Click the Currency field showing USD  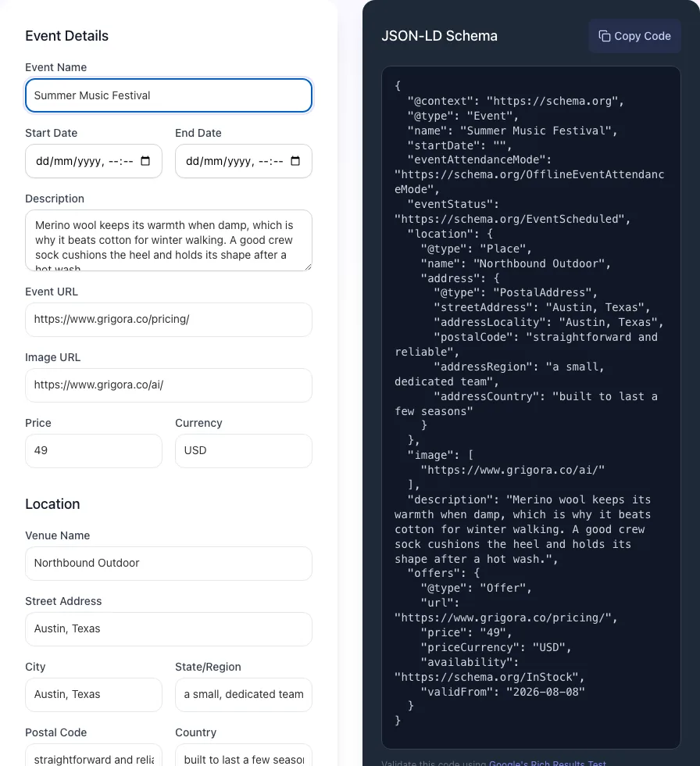[x=244, y=451]
